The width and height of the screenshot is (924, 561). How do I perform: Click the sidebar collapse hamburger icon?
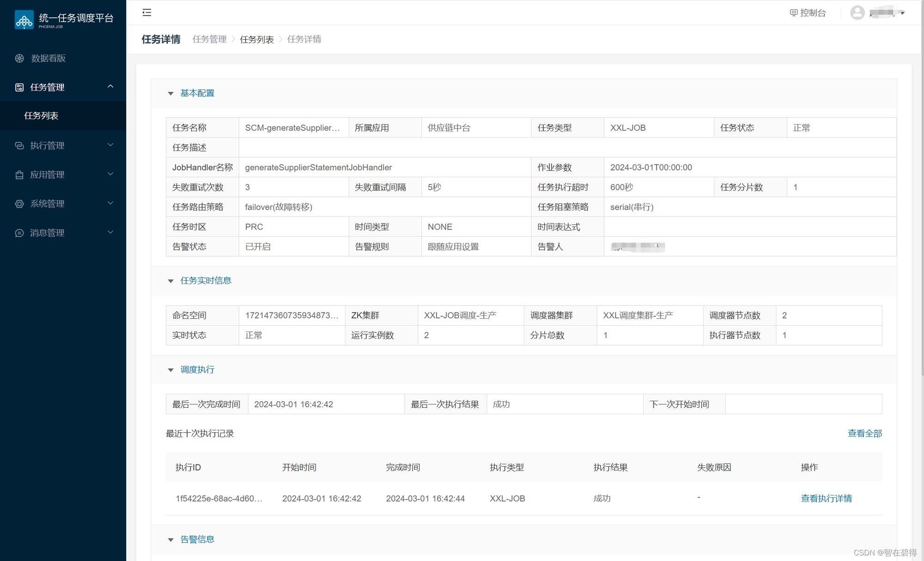point(147,12)
